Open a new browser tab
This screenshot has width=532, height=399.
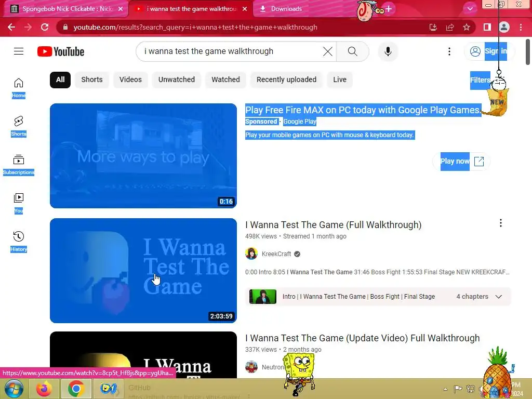389,9
